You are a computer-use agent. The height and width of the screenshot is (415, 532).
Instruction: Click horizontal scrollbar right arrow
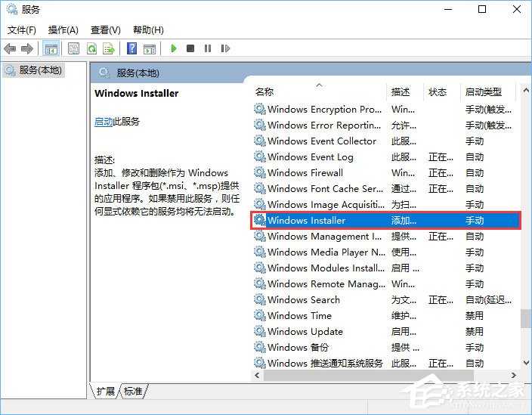(514, 375)
